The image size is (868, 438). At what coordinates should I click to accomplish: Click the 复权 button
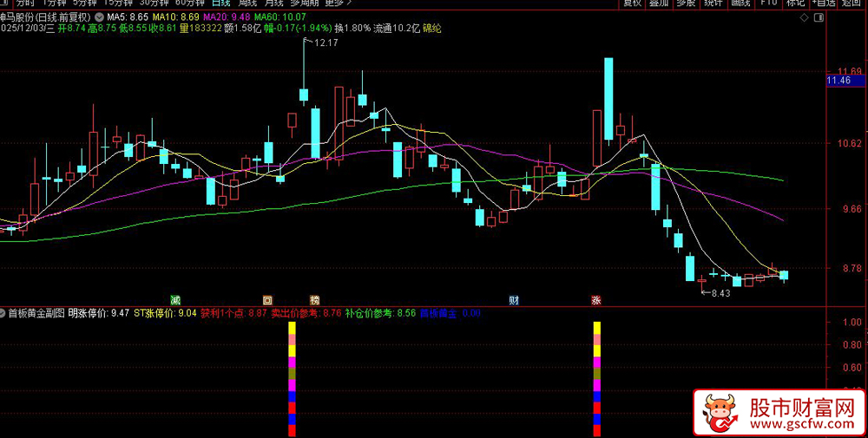click(x=632, y=3)
